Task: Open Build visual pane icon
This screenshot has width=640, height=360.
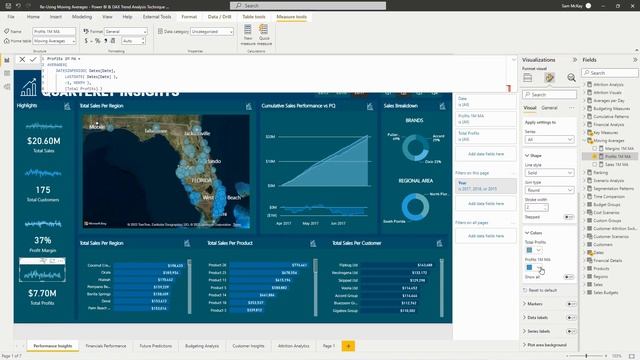Action: click(528, 78)
